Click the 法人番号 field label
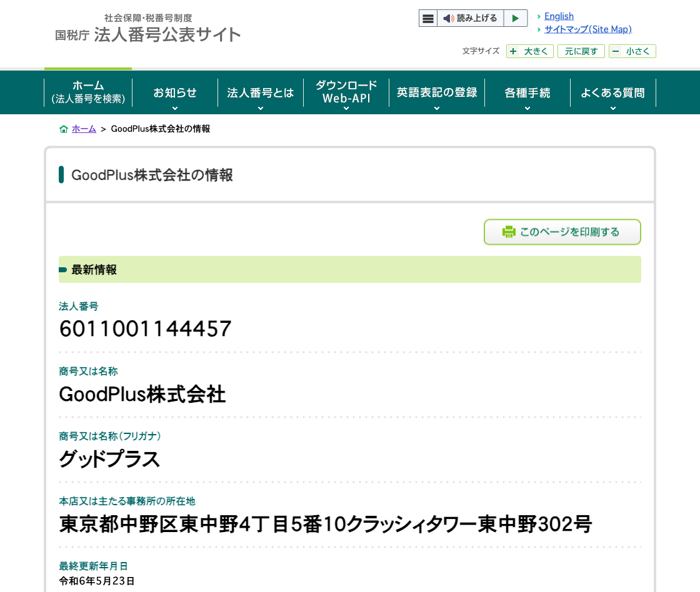 [x=79, y=306]
